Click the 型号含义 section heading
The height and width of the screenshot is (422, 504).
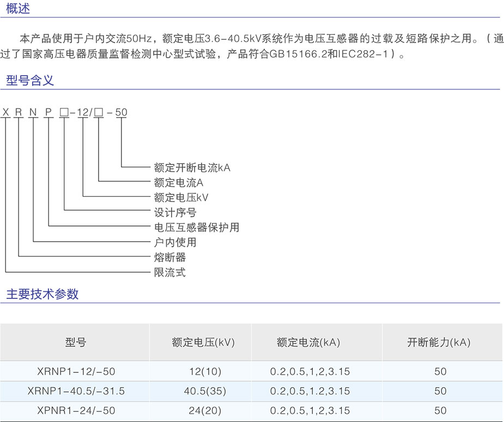click(x=30, y=81)
